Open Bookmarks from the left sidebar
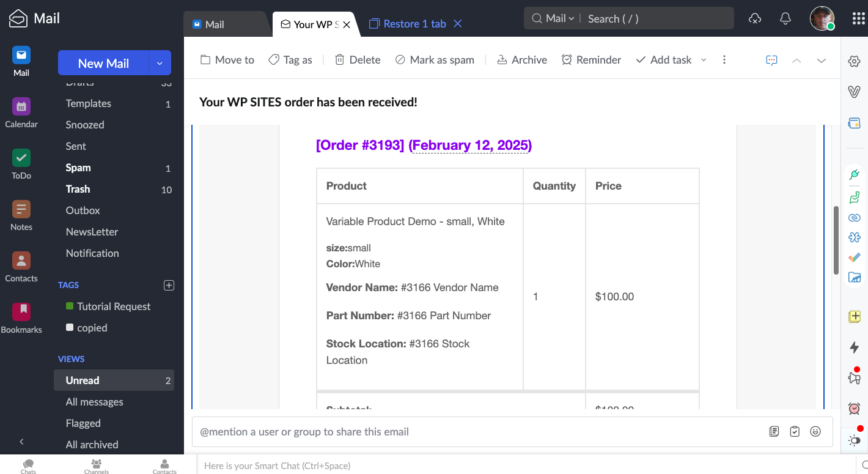This screenshot has width=868, height=474. pyautogui.click(x=21, y=313)
